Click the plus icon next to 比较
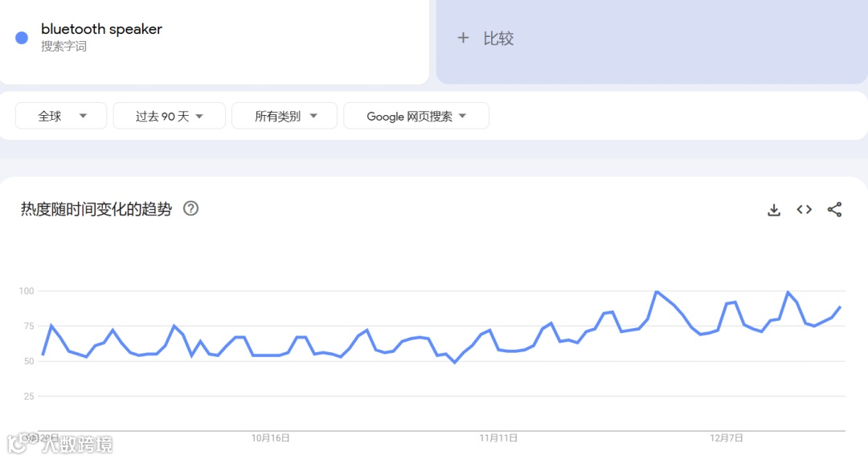The width and height of the screenshot is (868, 460). [464, 39]
